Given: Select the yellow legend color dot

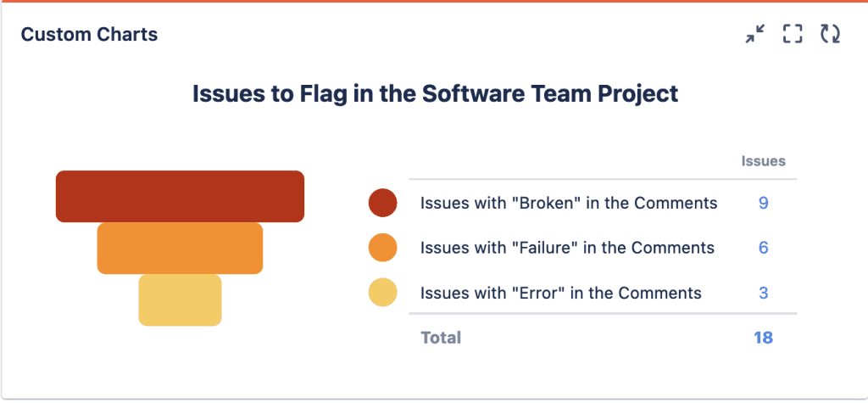Looking at the screenshot, I should [383, 293].
